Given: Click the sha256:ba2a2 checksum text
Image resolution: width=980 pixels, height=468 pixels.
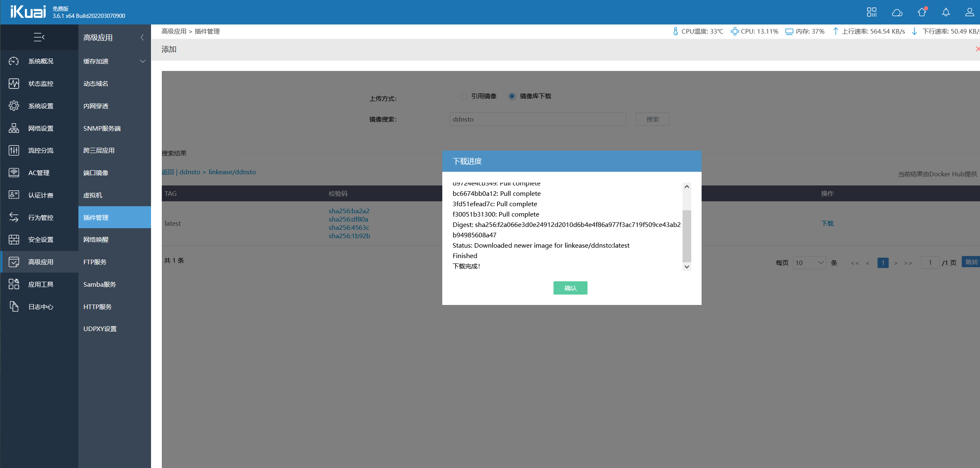Looking at the screenshot, I should [349, 211].
